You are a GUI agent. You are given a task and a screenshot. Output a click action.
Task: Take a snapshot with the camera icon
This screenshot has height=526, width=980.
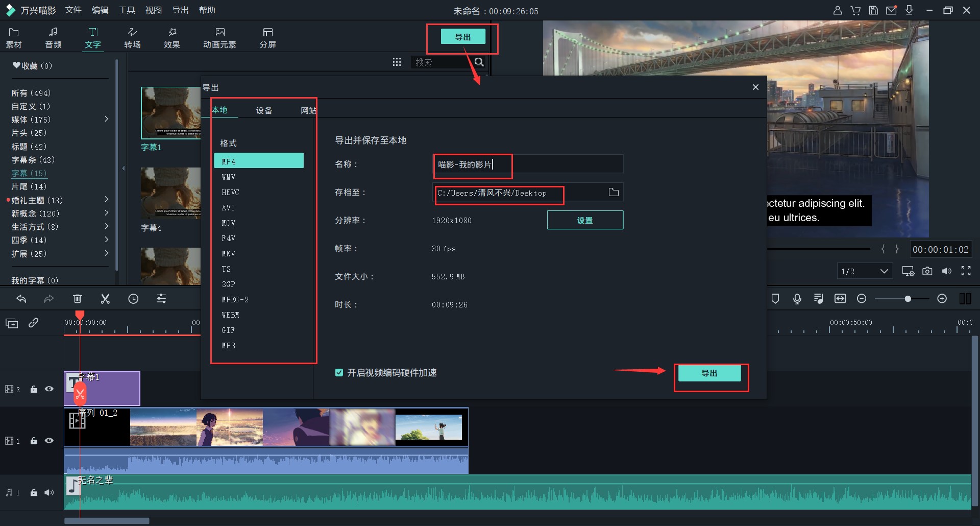click(927, 271)
